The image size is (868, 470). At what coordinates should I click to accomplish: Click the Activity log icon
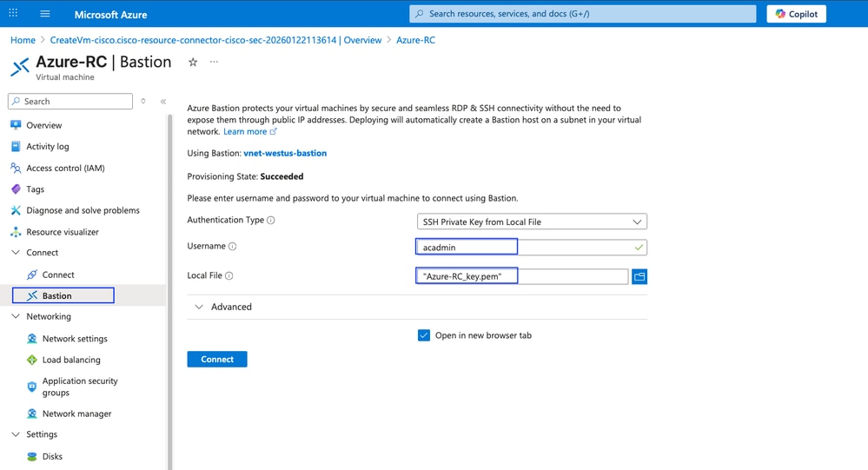(16, 147)
